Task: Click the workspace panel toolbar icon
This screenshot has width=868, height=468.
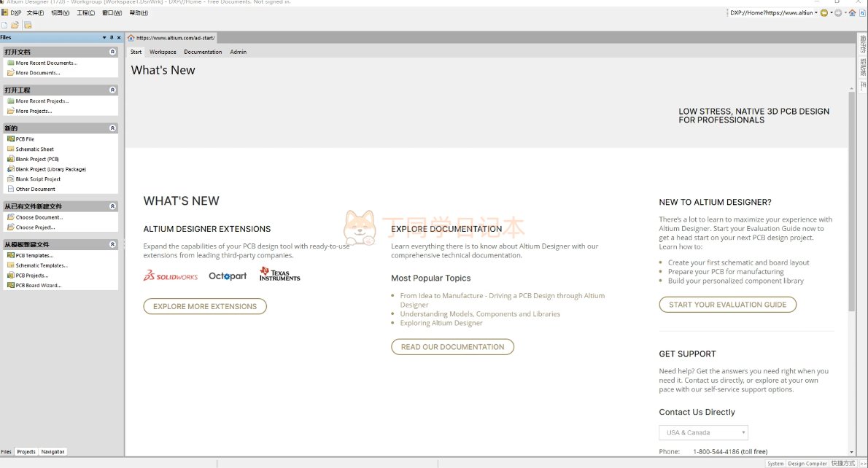Action: pyautogui.click(x=28, y=25)
